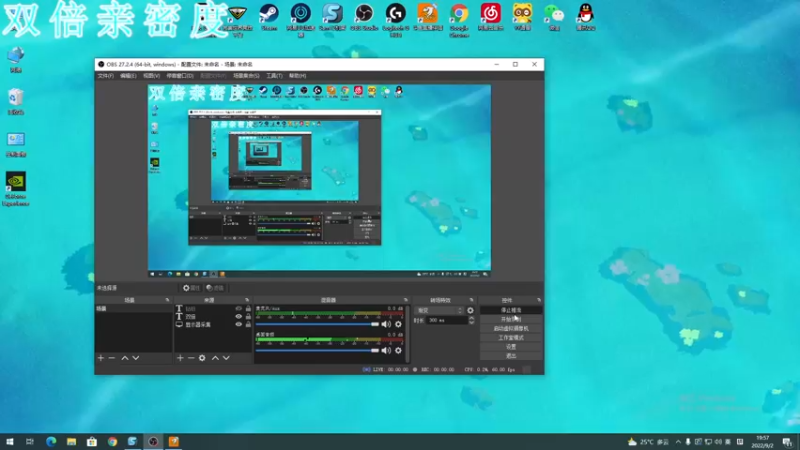Open the Scene Collection (S) menu
800x450 pixels.
click(246, 76)
